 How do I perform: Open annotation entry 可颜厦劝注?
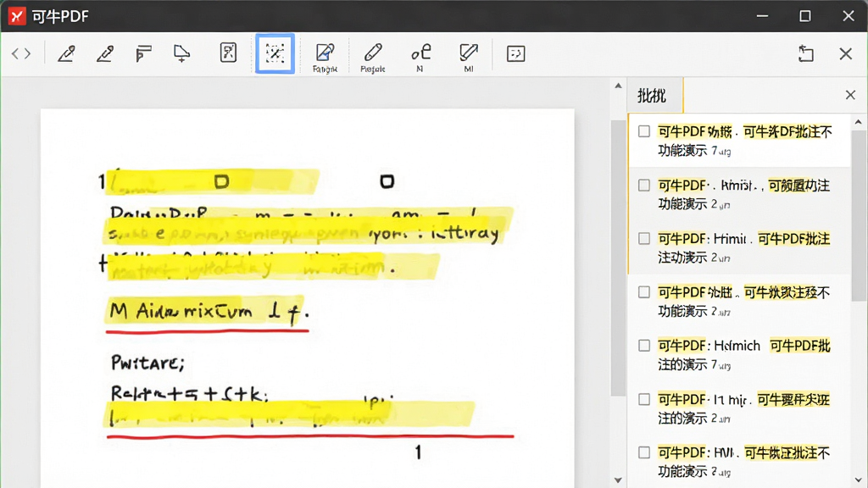pyautogui.click(x=739, y=194)
